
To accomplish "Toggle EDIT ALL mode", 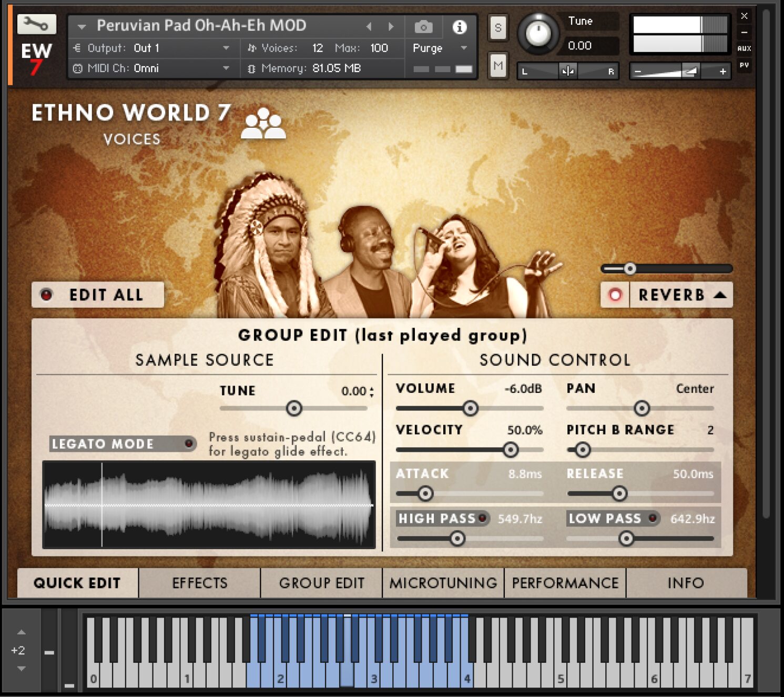I will [97, 295].
